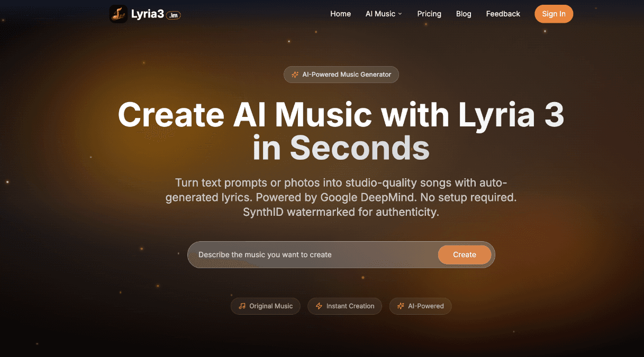Click the AI-Powered Music Generator badge
This screenshot has height=357, width=644.
pyautogui.click(x=341, y=75)
